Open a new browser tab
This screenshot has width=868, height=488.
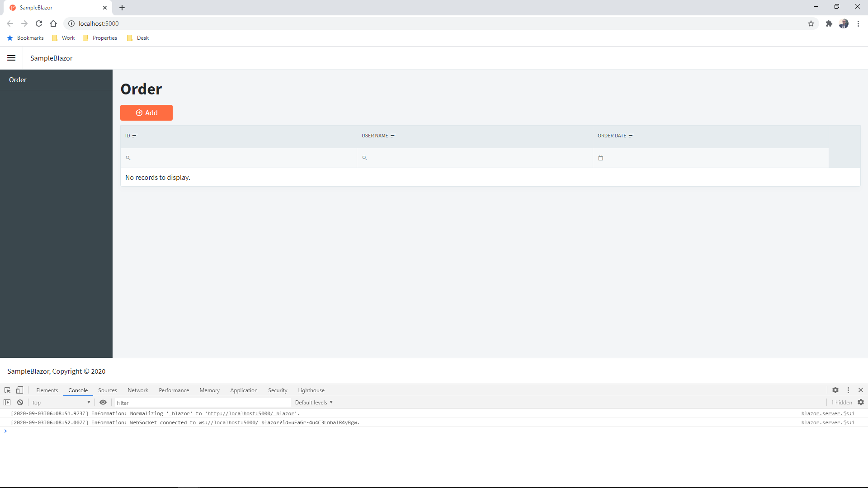point(122,8)
